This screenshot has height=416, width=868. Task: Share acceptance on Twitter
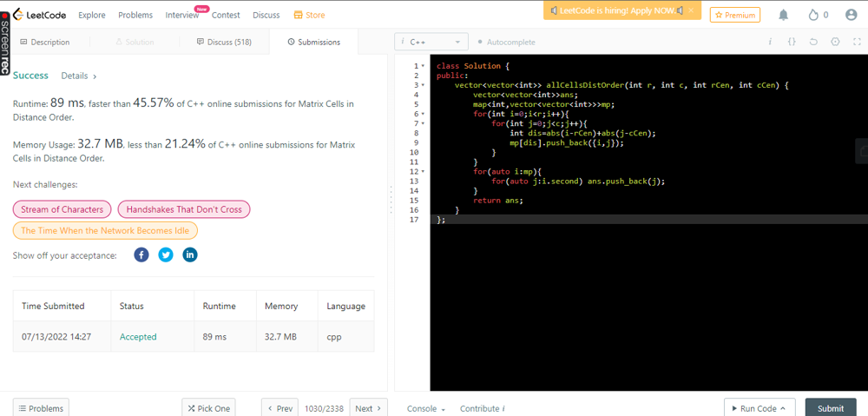point(166,254)
